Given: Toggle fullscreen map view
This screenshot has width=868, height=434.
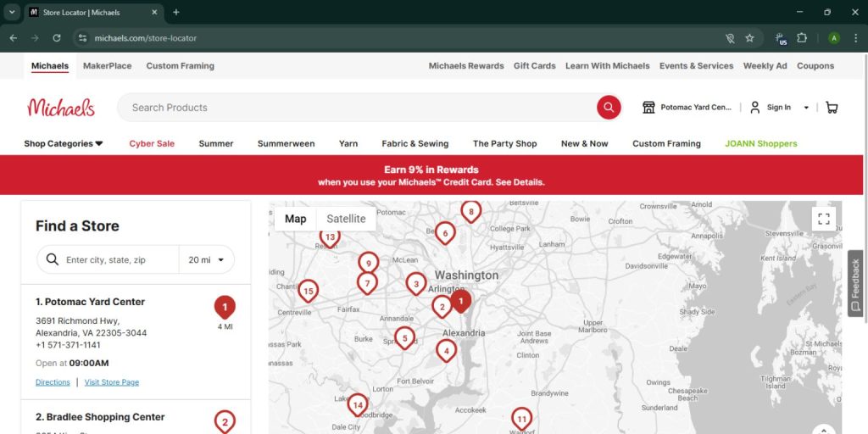Looking at the screenshot, I should 824,219.
